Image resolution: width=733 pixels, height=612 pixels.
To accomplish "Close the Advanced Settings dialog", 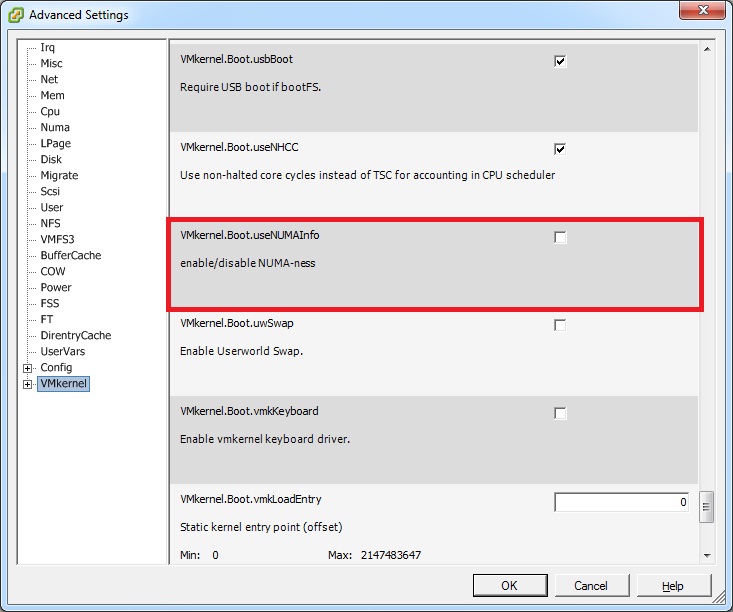I will tap(703, 10).
